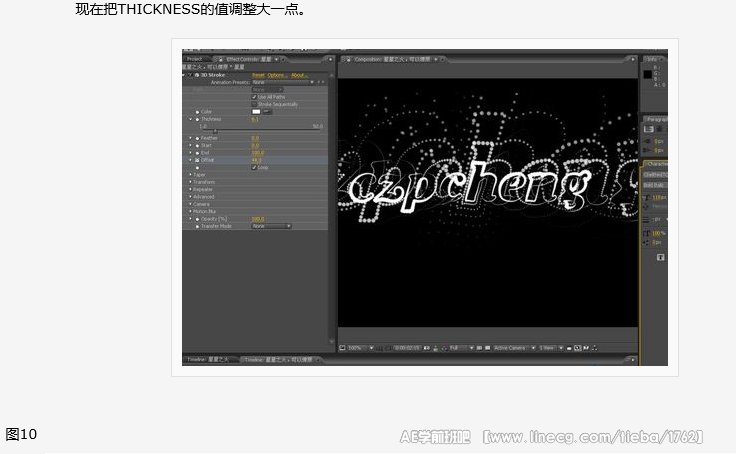The image size is (736, 454).
Task: Click the eyedropper next to Color swatch
Action: tap(267, 111)
